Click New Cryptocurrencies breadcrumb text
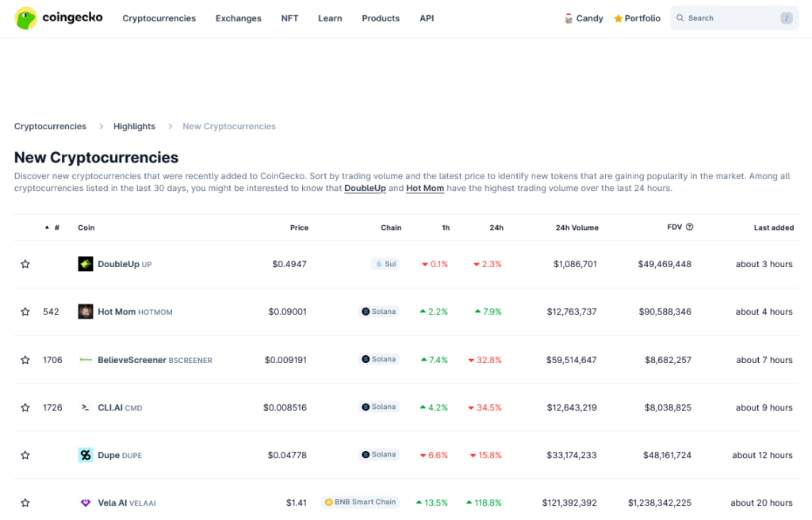This screenshot has width=812, height=520. coord(229,126)
